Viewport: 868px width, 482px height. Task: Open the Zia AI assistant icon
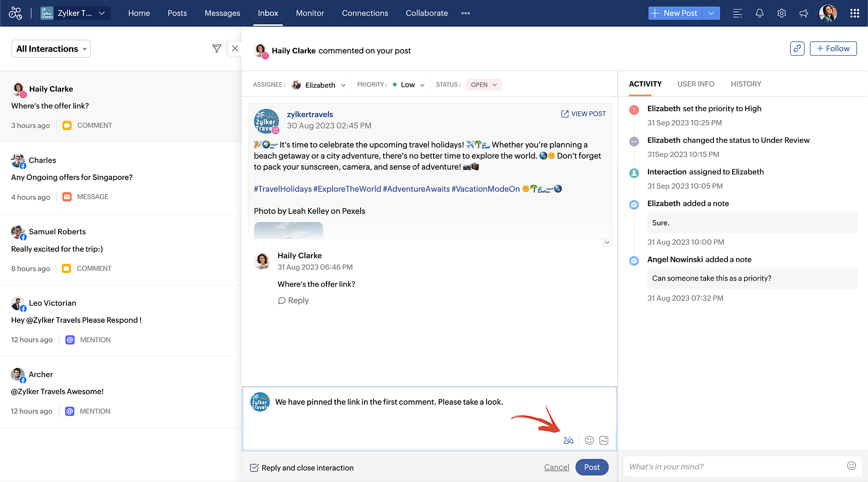tap(568, 440)
